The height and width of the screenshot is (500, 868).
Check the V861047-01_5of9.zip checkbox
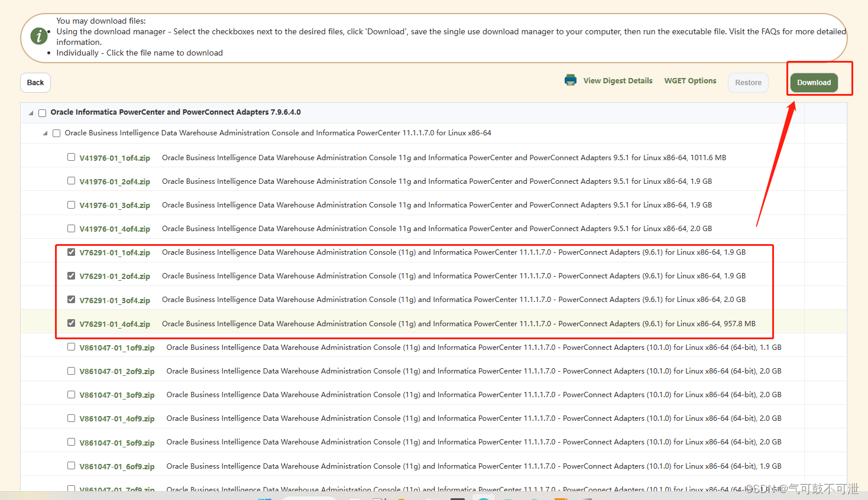coord(71,442)
